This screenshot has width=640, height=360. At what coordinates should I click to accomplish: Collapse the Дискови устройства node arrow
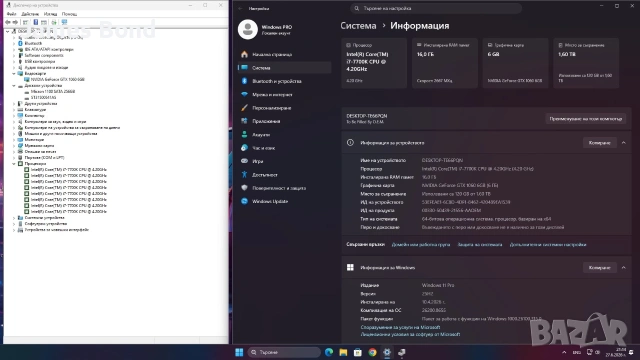coord(14,86)
